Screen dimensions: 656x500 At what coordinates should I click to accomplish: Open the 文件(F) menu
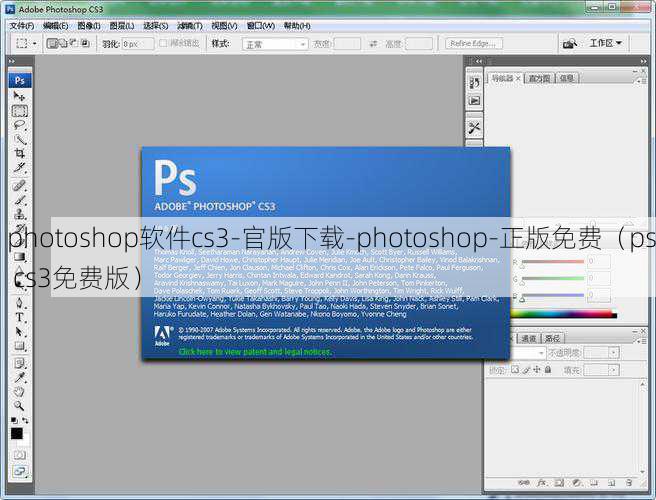point(22,26)
